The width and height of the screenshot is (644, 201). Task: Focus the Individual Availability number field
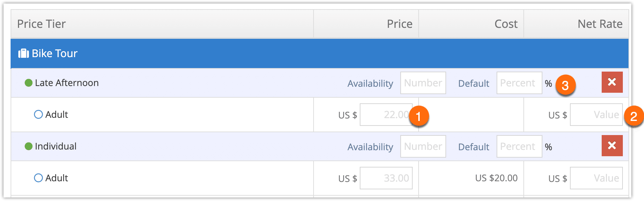tap(423, 146)
